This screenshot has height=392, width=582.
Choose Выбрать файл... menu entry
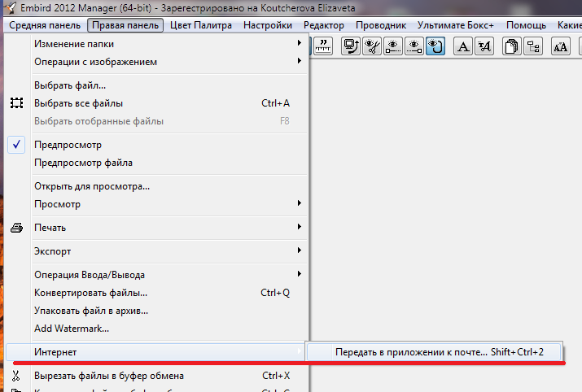(156, 85)
